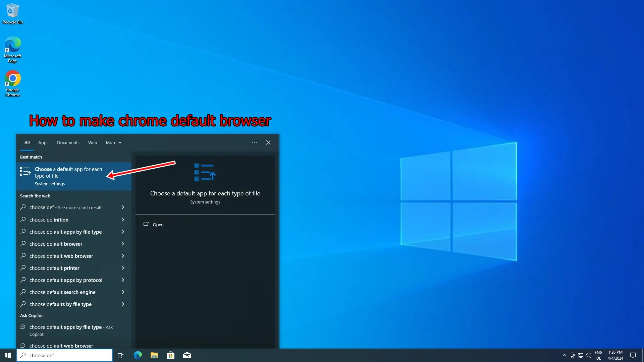Click the list icon of the best match result

click(25, 171)
